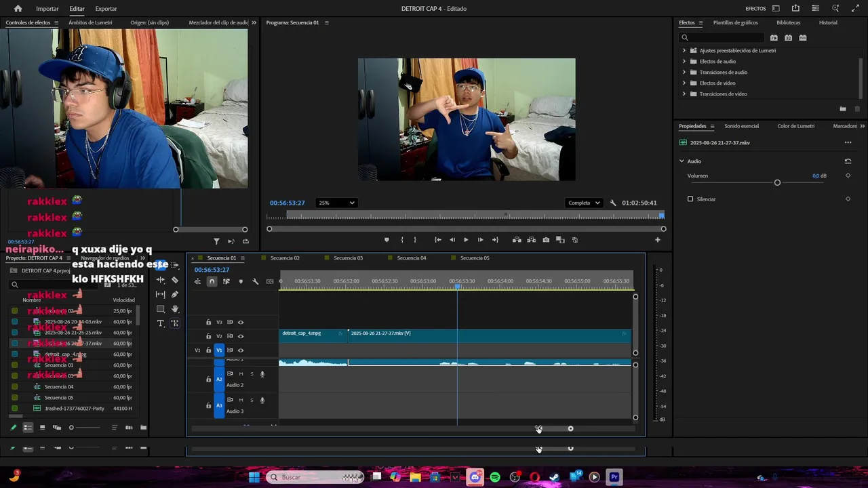
Task: Switch to Sonido esencial tab
Action: tap(741, 126)
